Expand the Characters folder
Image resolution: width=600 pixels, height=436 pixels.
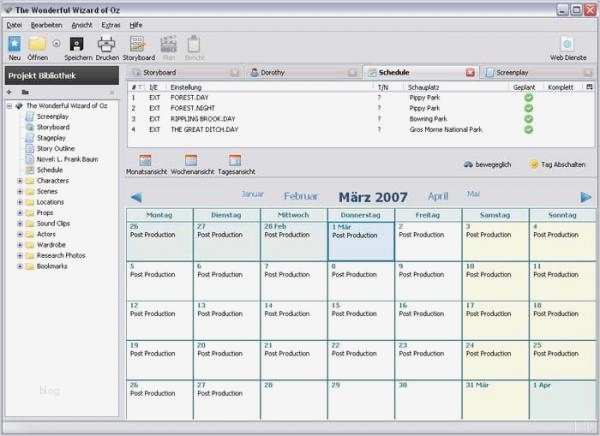pyautogui.click(x=20, y=181)
